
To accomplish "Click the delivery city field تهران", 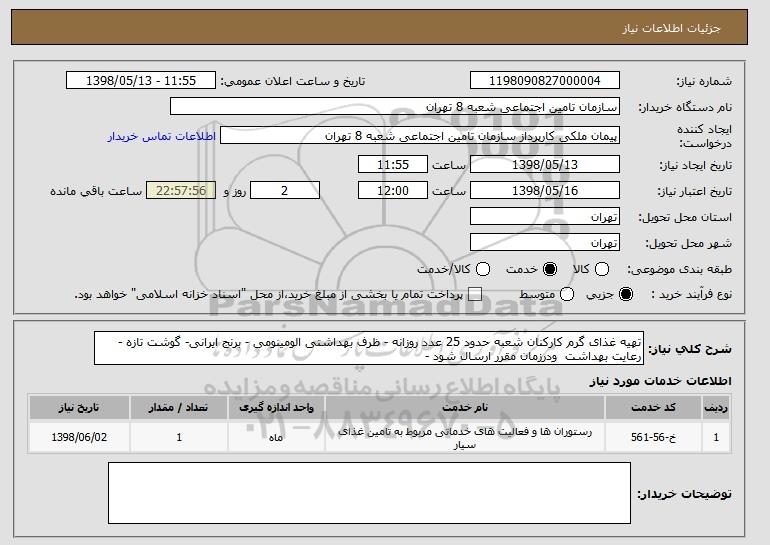I will pyautogui.click(x=545, y=243).
